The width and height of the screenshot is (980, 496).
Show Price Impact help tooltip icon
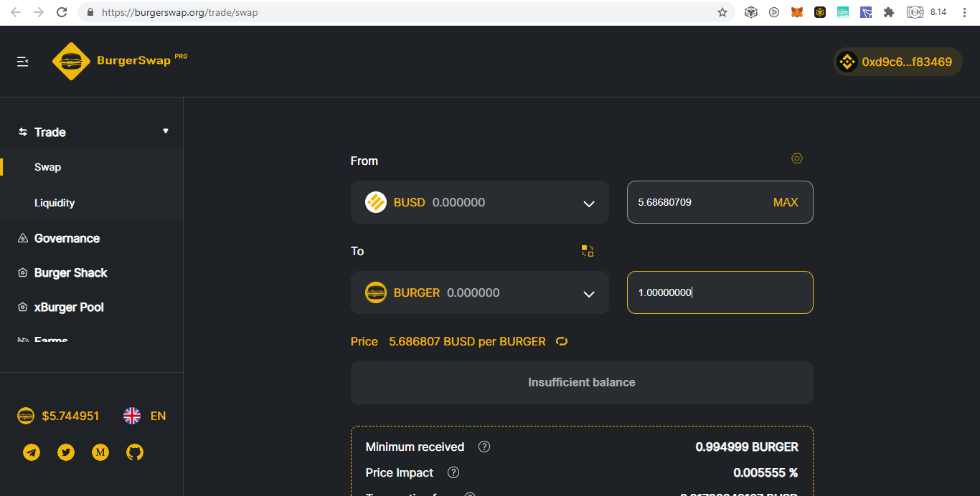[453, 472]
